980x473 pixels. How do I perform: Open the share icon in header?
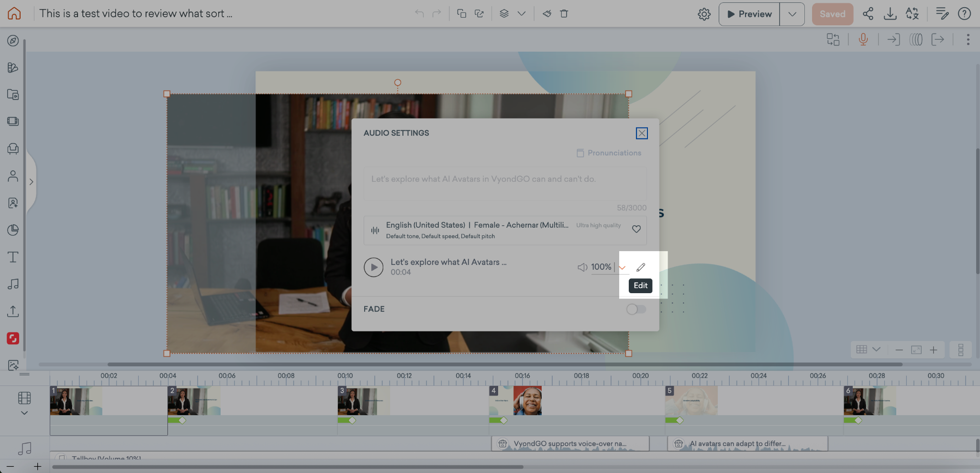point(868,14)
